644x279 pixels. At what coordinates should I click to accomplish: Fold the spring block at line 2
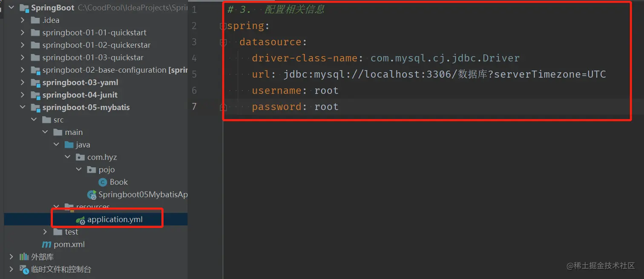223,26
